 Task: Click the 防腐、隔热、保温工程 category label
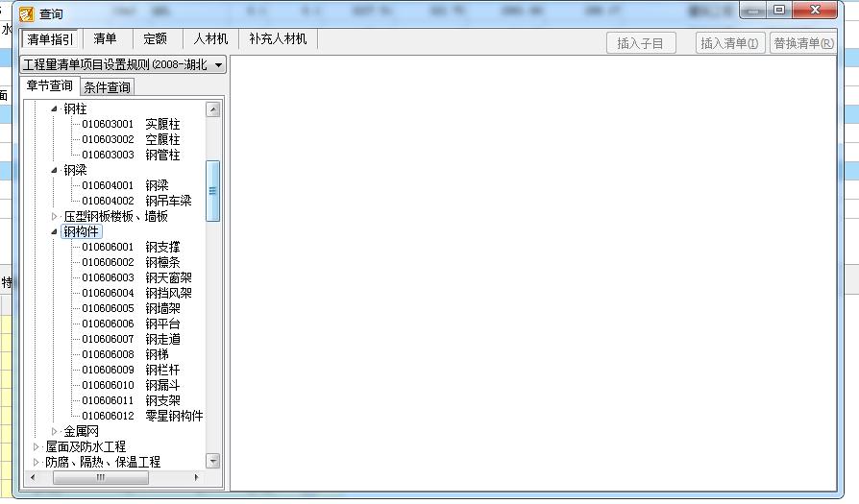pyautogui.click(x=103, y=462)
